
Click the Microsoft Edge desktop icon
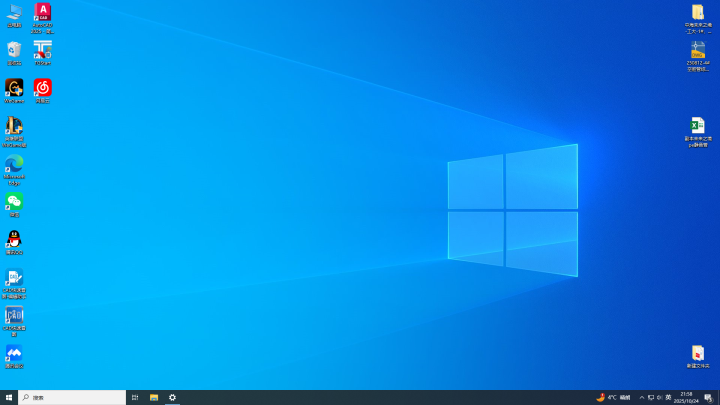point(14,170)
